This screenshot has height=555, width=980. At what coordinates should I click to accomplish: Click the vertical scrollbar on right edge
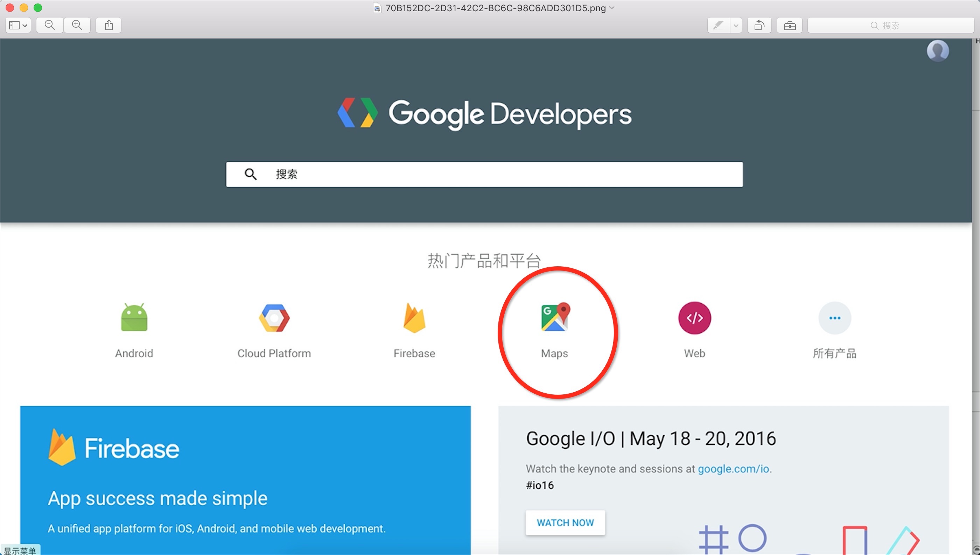[x=976, y=296]
